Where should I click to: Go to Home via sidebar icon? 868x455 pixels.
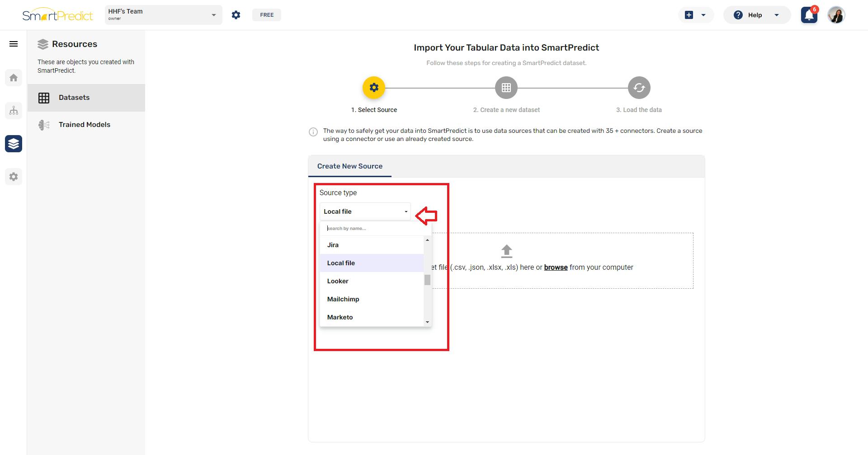click(14, 78)
